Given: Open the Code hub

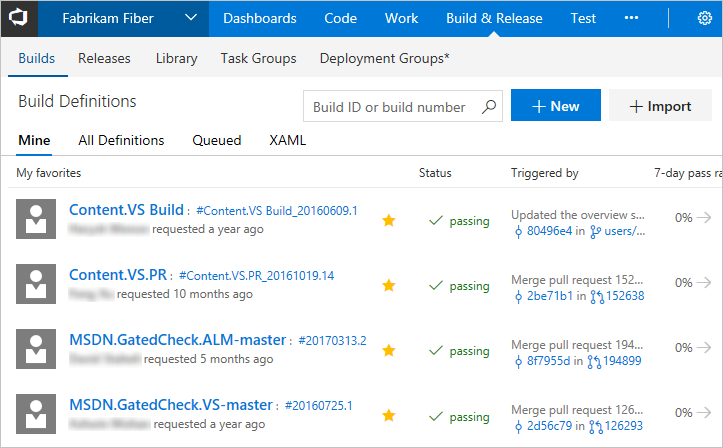Looking at the screenshot, I should (340, 18).
